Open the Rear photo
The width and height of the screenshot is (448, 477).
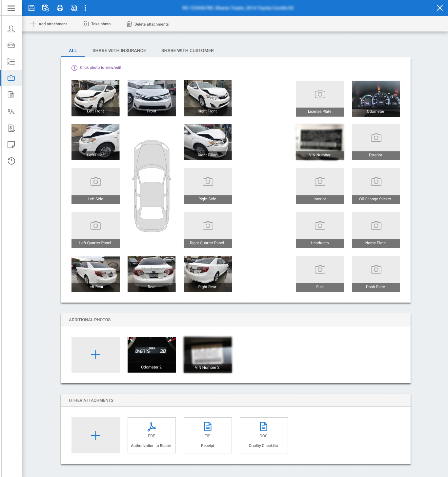click(152, 274)
